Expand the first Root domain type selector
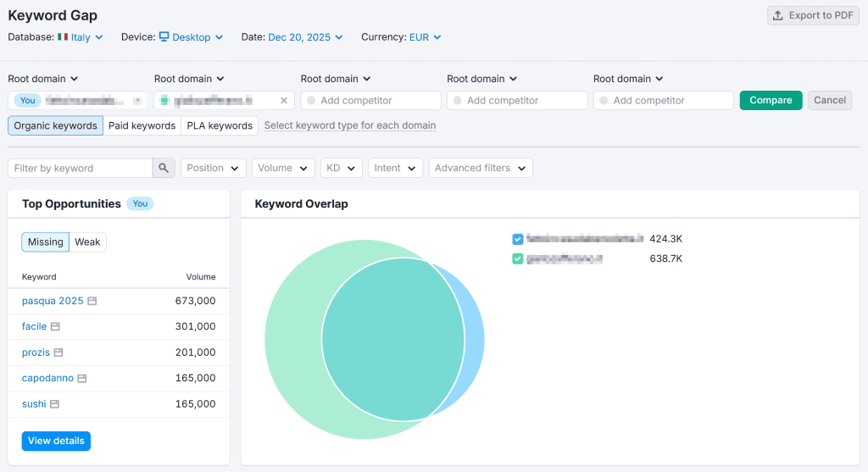The height and width of the screenshot is (472, 868). pyautogui.click(x=42, y=79)
